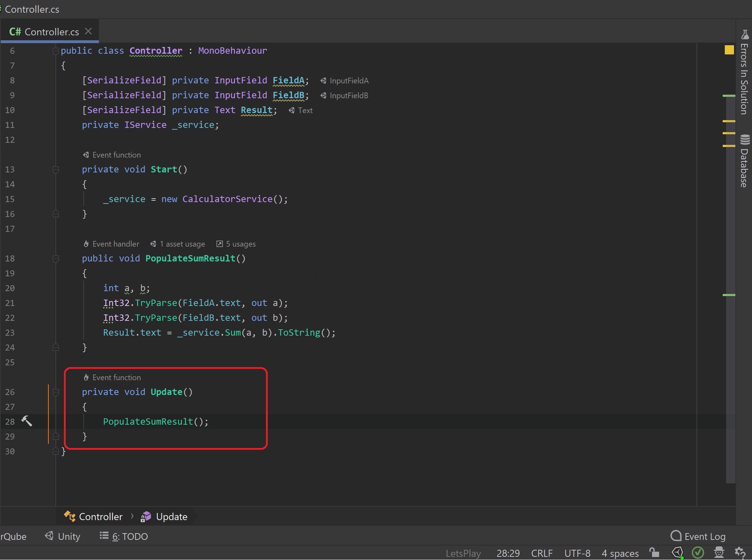Click MonoBehaviour on line 6
752x560 pixels.
232,51
